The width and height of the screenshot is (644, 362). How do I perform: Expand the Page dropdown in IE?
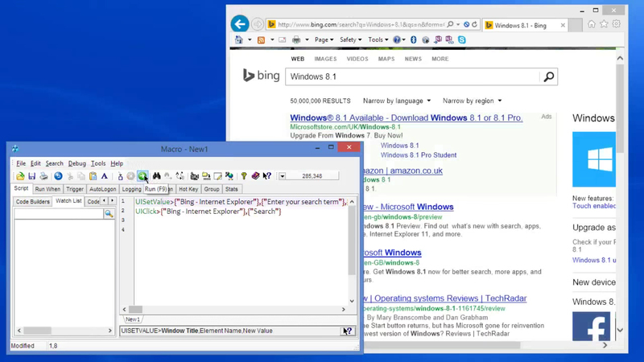324,39
